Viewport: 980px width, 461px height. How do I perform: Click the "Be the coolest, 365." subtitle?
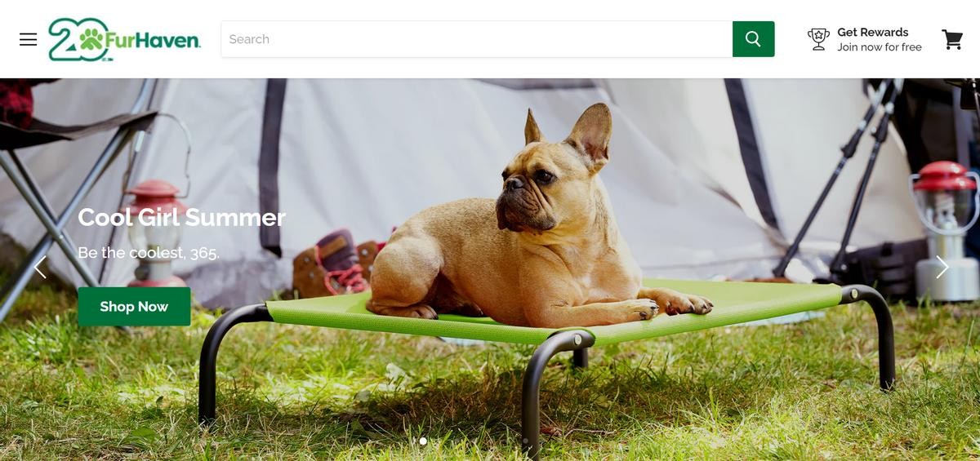(149, 253)
